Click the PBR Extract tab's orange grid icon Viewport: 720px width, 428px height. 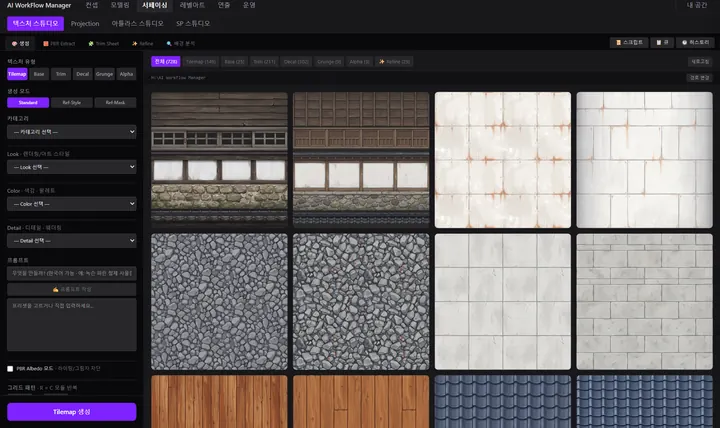click(x=46, y=44)
